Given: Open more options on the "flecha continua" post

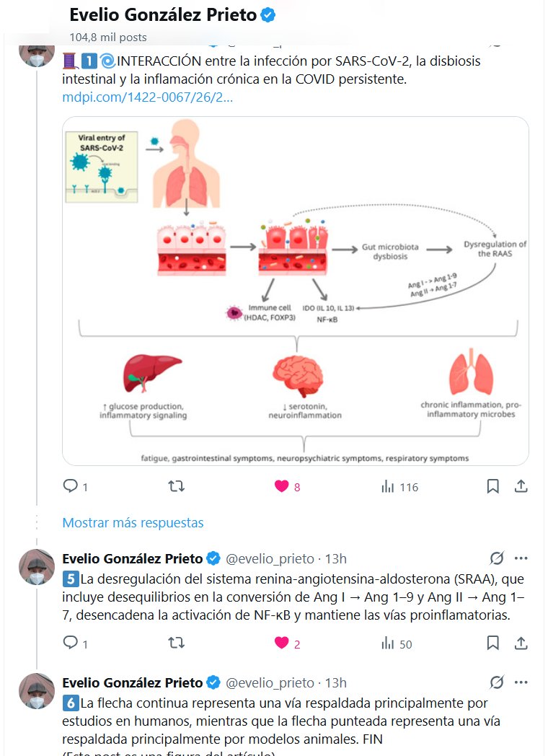Looking at the screenshot, I should (x=521, y=682).
